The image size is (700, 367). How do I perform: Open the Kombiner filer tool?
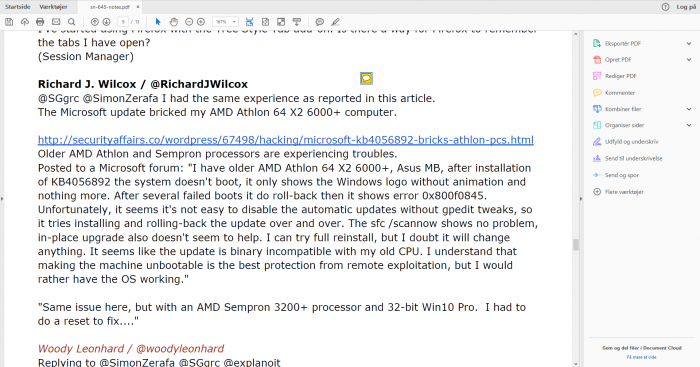(623, 109)
